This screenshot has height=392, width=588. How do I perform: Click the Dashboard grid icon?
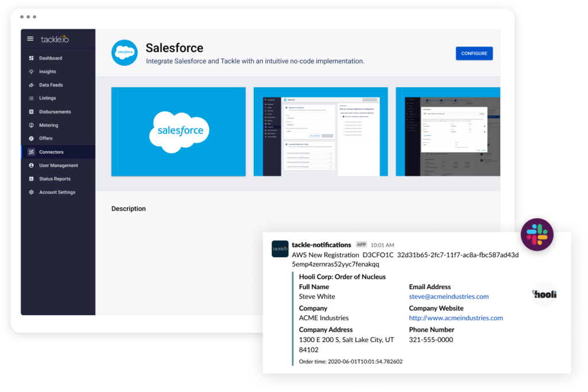point(31,58)
